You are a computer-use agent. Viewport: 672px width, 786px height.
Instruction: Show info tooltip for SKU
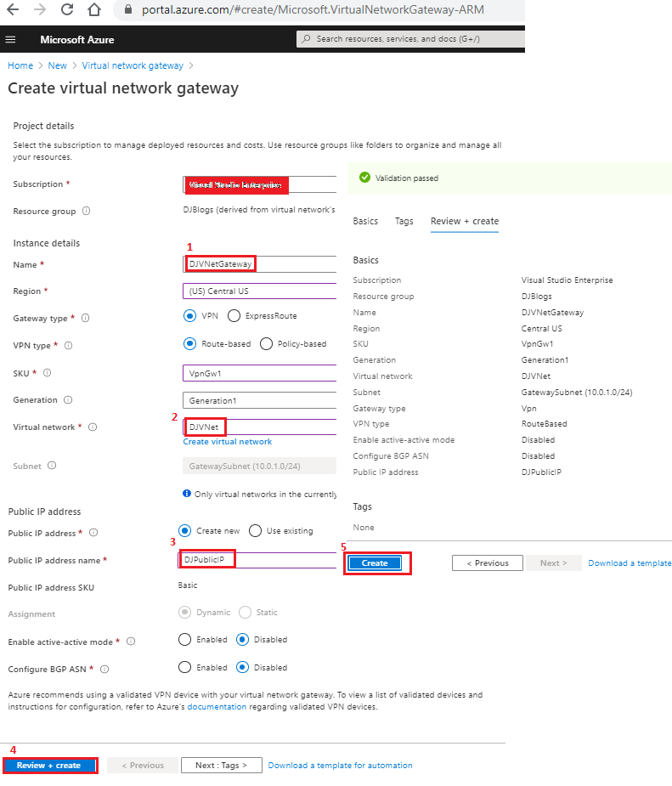pos(47,372)
